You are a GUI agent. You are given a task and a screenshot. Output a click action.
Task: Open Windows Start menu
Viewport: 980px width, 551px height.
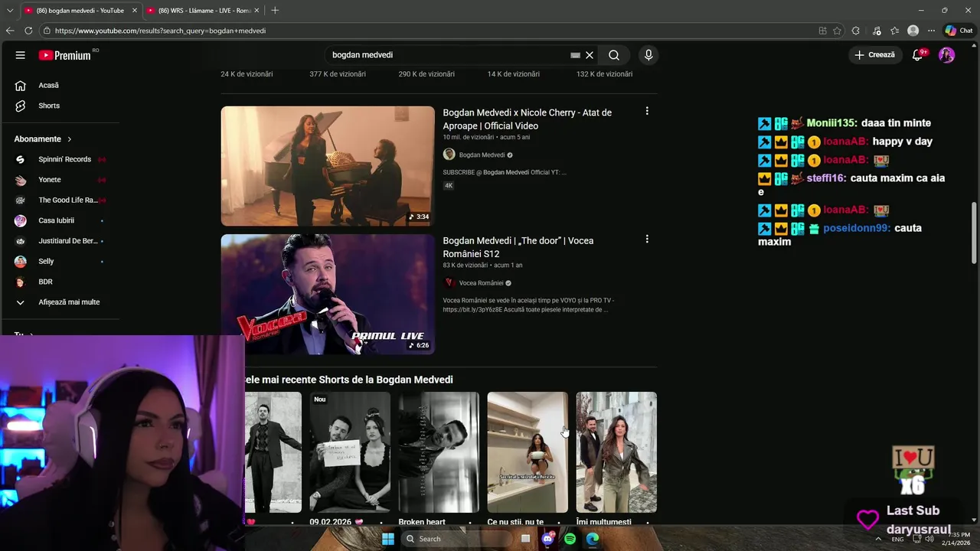(388, 539)
